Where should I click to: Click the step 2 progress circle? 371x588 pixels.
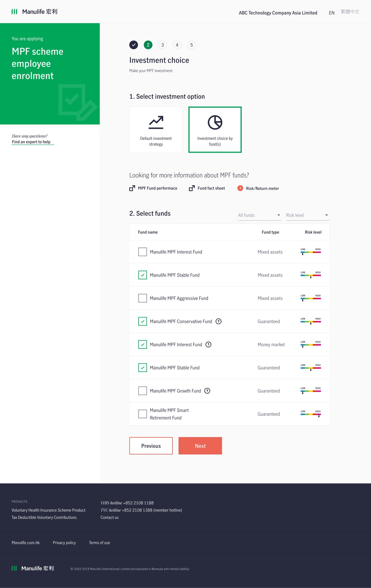pyautogui.click(x=148, y=45)
